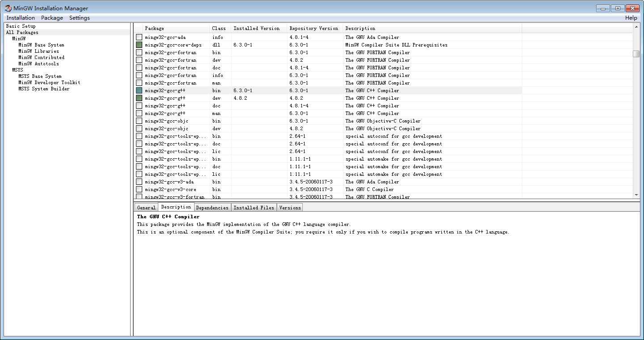This screenshot has width=644, height=340.
Task: Open the Package menu
Action: click(x=52, y=18)
